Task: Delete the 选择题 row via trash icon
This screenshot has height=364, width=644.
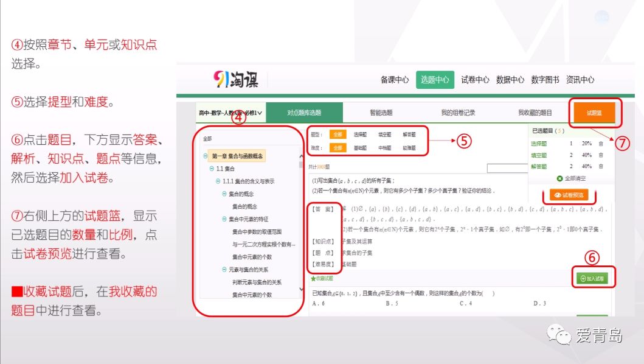Action: pos(601,144)
